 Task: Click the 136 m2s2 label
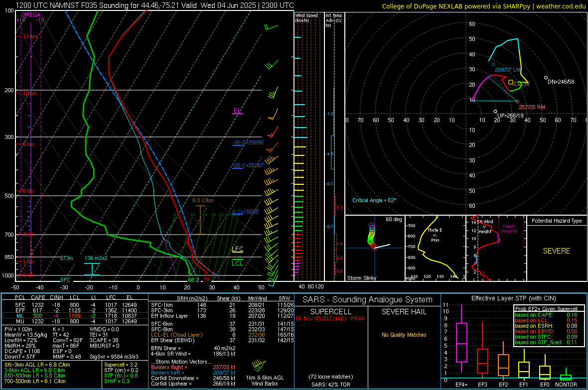(96, 259)
